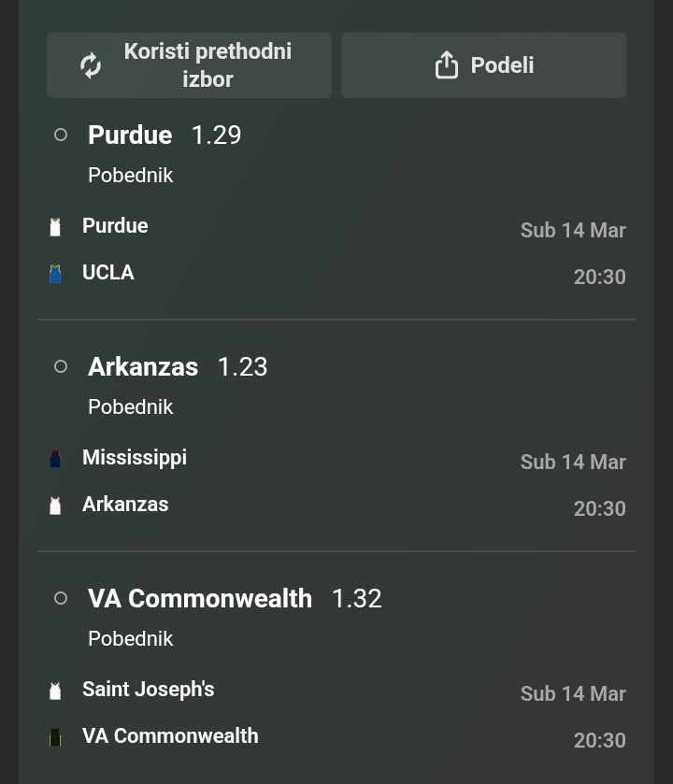The width and height of the screenshot is (673, 784).
Task: Click Saint Joseph's jersey icon
Action: [x=55, y=691]
